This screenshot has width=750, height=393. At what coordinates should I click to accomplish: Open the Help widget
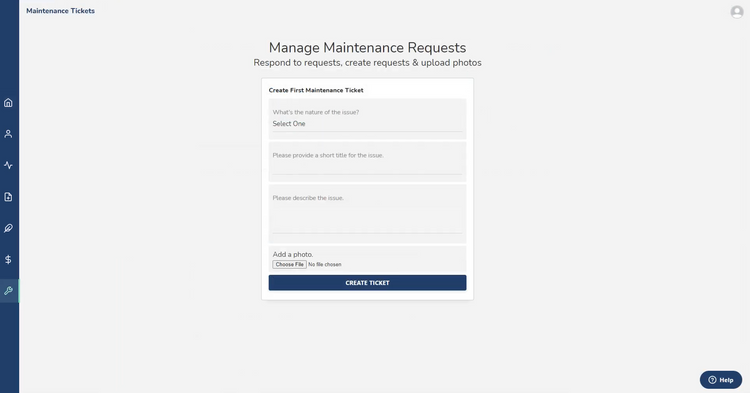tap(721, 380)
